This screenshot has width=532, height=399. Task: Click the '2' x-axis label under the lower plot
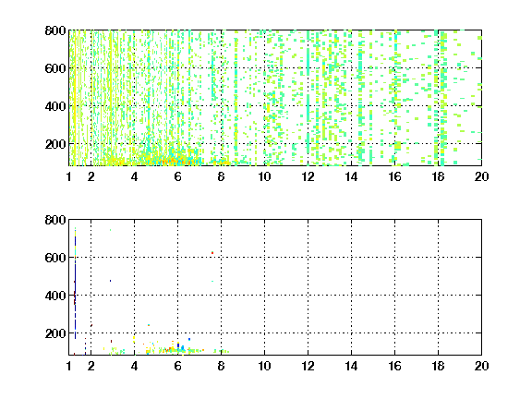pos(91,366)
